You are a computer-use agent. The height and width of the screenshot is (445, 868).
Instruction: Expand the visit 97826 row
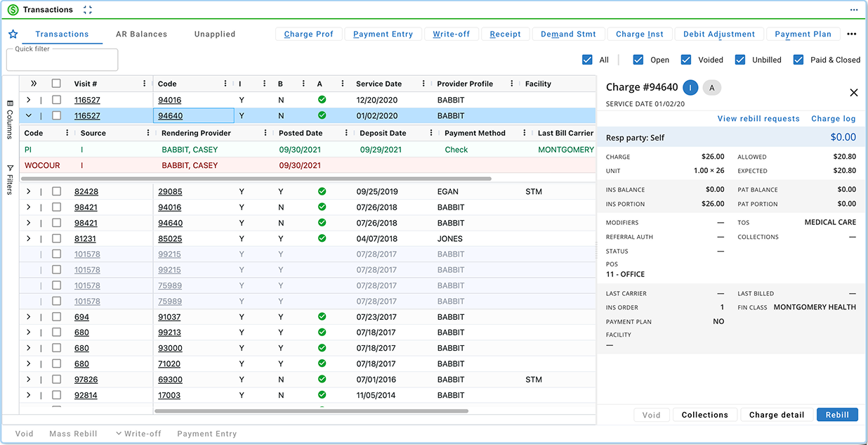[29, 380]
